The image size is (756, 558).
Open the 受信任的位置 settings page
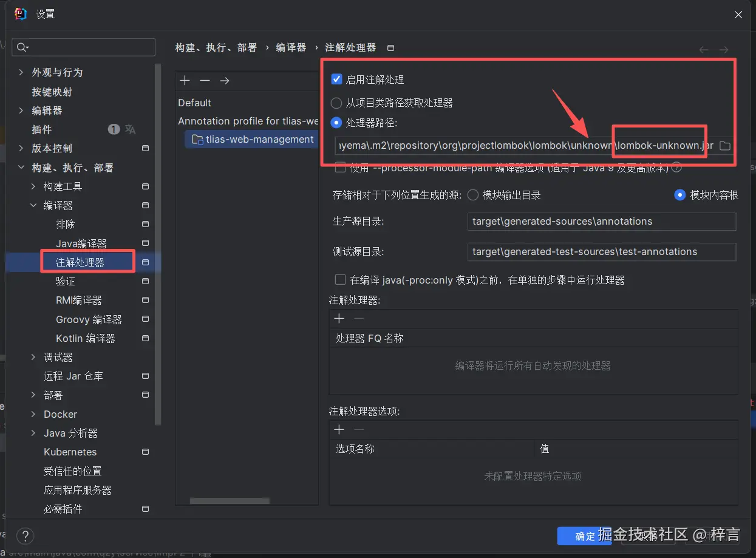tap(72, 471)
